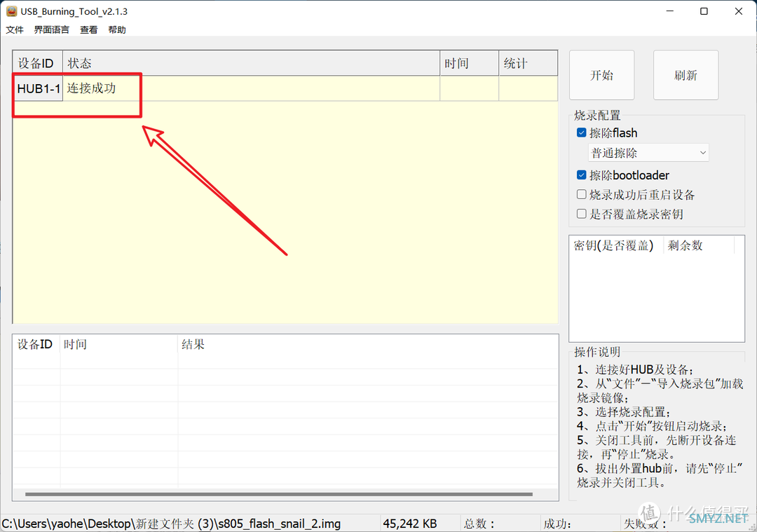Click the results list horizontal scrollbar

click(279, 494)
